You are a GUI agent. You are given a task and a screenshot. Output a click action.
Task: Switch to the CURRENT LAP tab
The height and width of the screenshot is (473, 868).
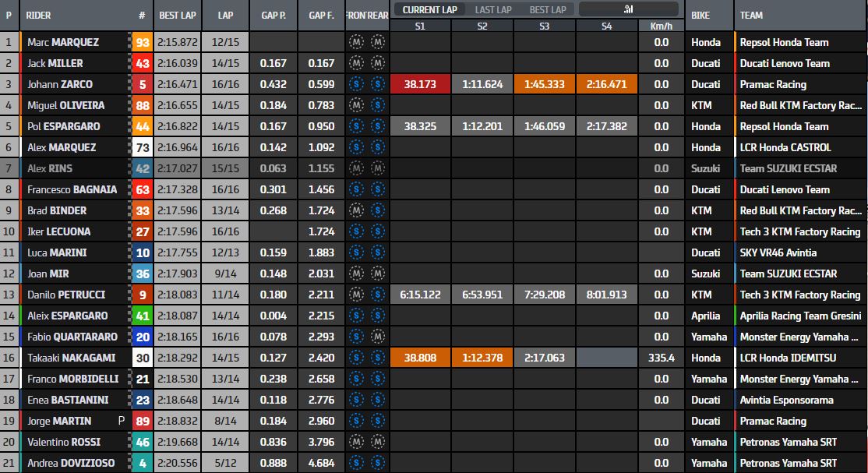429,10
